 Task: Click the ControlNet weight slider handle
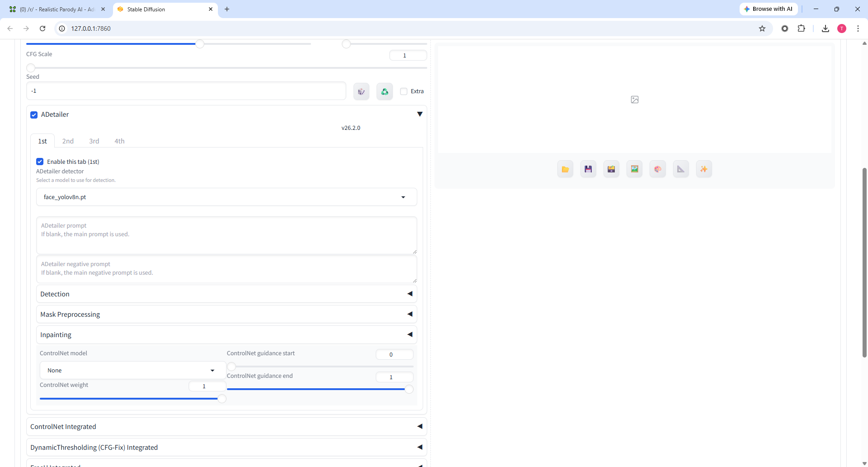coord(222,399)
